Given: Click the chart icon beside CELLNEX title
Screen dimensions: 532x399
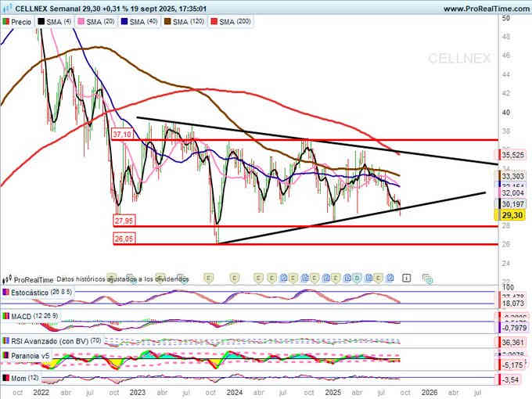Looking at the screenshot, I should pos(7,8).
